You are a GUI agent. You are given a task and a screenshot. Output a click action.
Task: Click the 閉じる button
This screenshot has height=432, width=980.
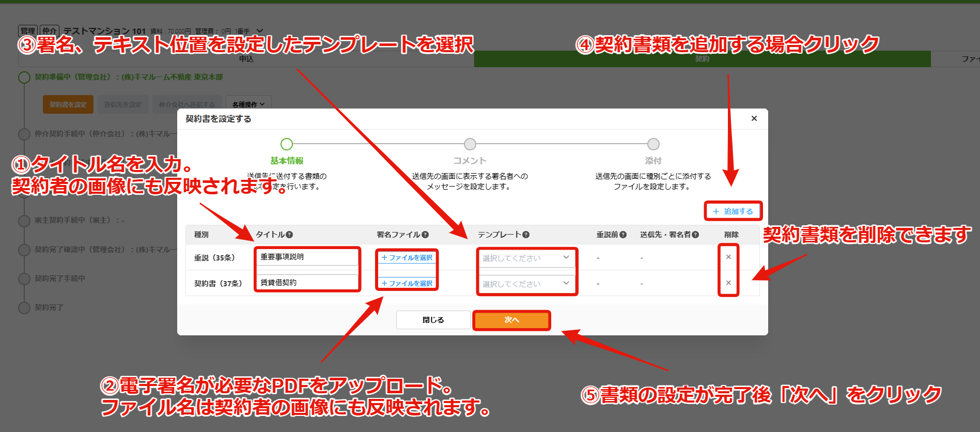click(x=433, y=320)
